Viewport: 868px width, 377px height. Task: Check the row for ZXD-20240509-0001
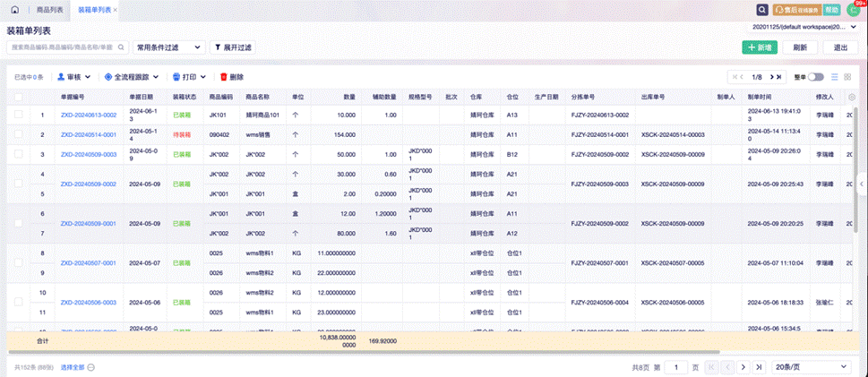click(x=19, y=223)
